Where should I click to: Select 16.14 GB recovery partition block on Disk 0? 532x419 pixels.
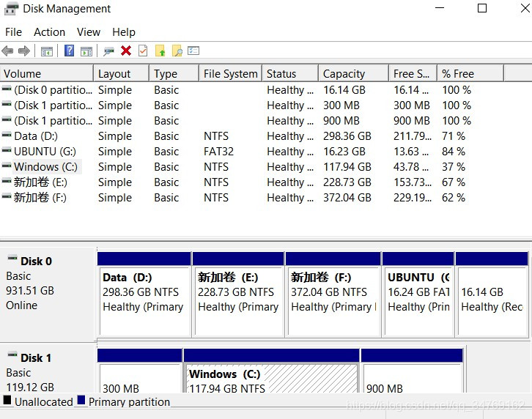492,301
